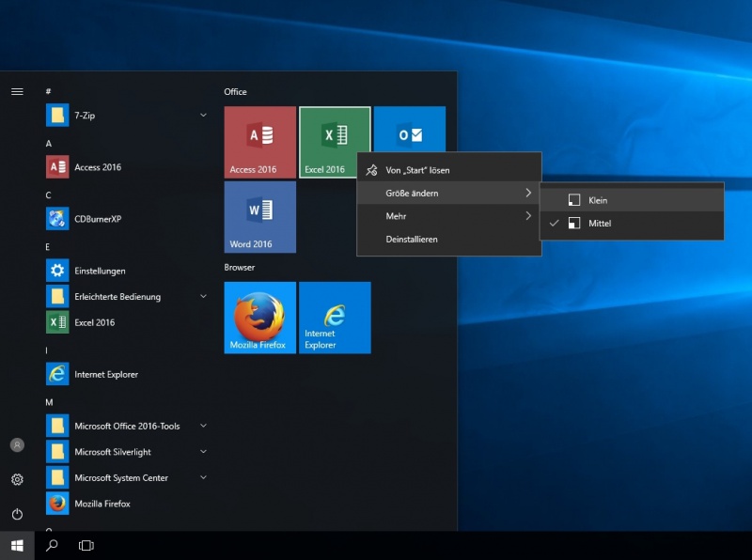752x560 pixels.
Task: Click the Windows Start button
Action: (17, 546)
